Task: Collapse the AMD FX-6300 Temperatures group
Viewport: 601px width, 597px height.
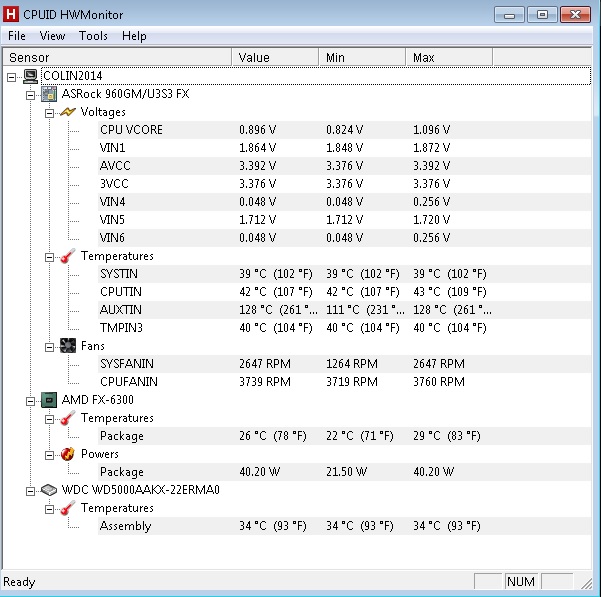Action: tap(49, 420)
